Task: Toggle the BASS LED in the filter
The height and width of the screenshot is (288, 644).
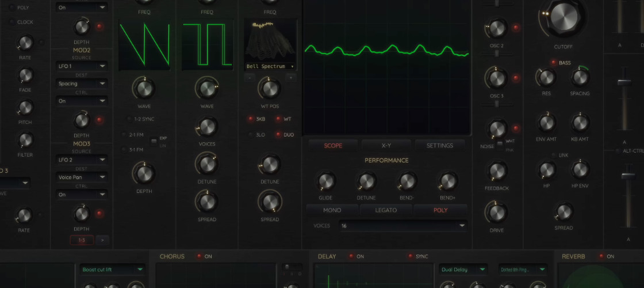Action: [553, 63]
